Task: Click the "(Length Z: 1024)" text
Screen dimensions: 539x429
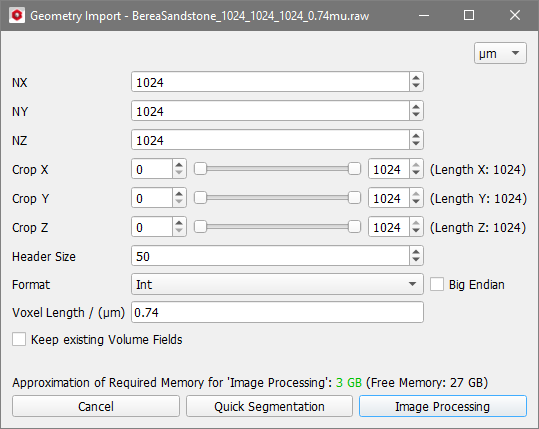Action: point(478,227)
